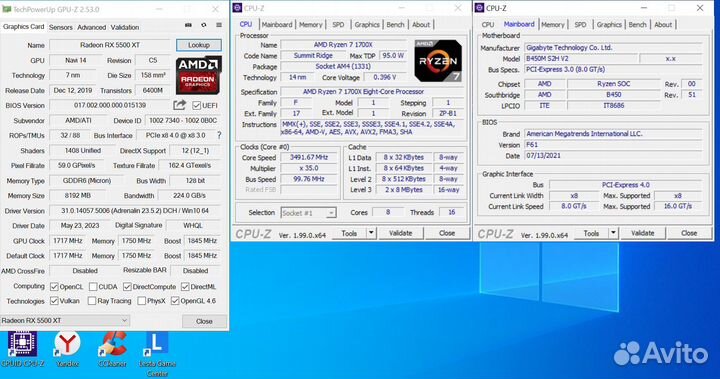Screen dimensions: 720x379
Task: Click the title bar icon of the processor CPU-Z window
Action: 237,8
